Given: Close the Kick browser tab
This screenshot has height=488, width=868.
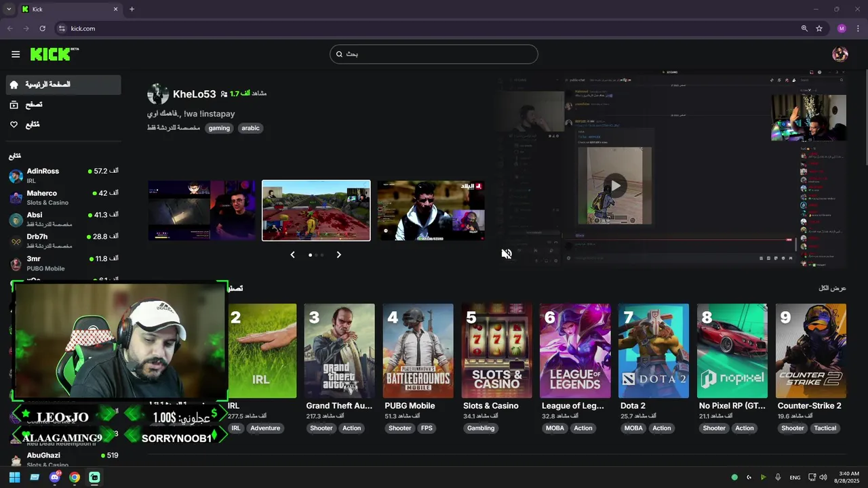Looking at the screenshot, I should pyautogui.click(x=115, y=9).
